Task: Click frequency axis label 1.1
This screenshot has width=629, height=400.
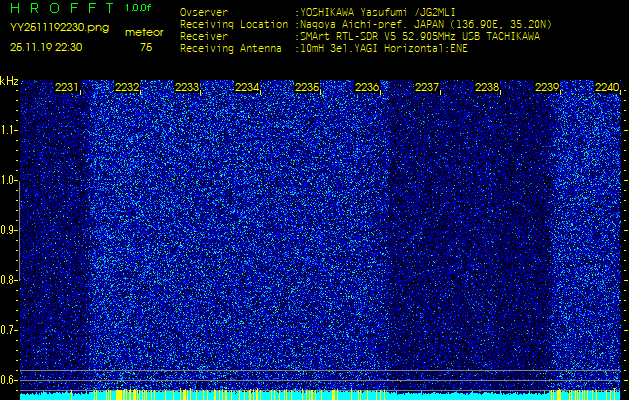Action: (8, 130)
